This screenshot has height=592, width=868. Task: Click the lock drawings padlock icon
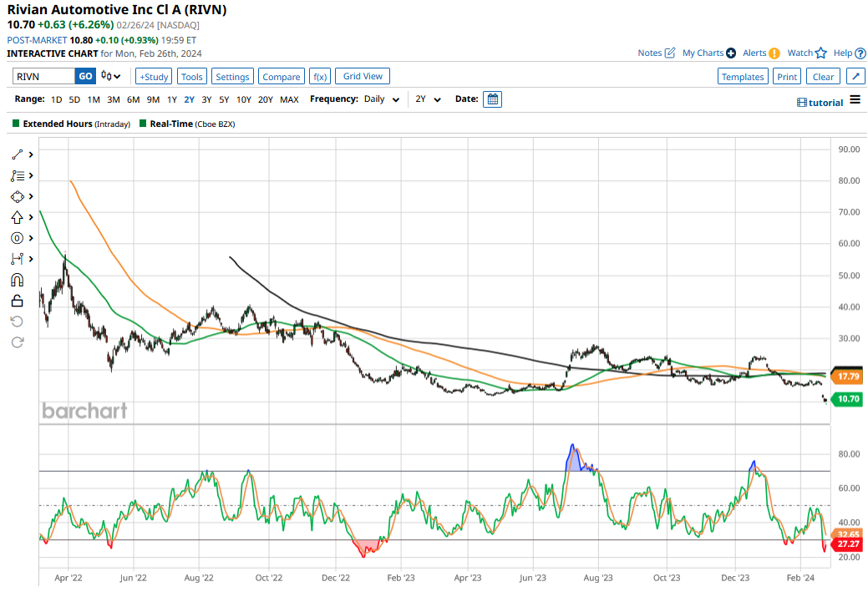coord(18,301)
